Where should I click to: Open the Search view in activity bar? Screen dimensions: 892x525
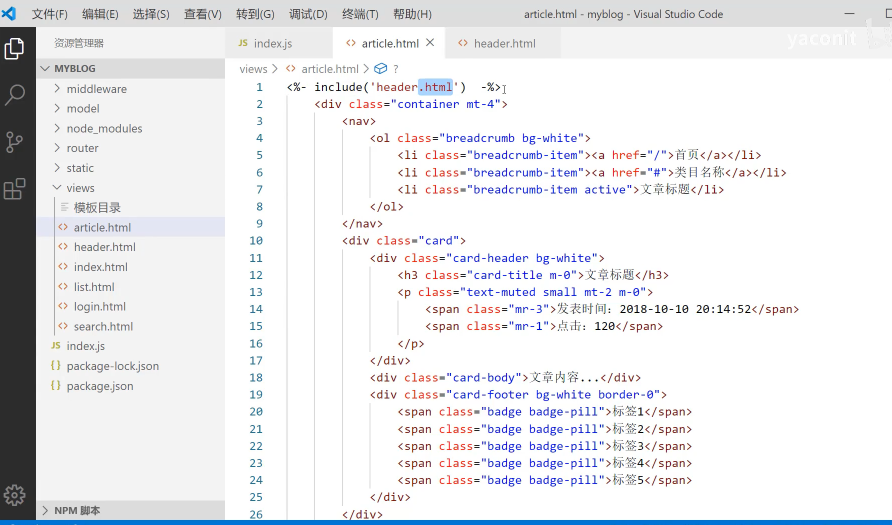click(14, 94)
